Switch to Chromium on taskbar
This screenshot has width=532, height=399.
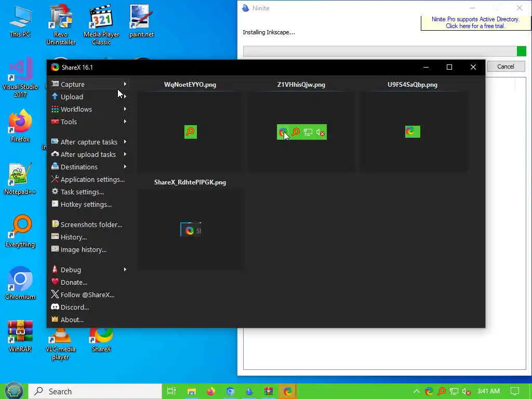[230, 391]
